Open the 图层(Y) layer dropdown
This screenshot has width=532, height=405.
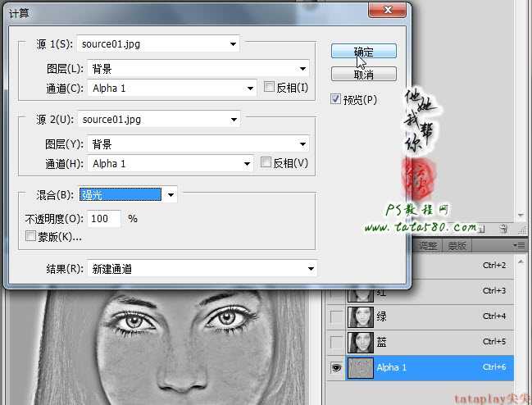click(x=198, y=144)
